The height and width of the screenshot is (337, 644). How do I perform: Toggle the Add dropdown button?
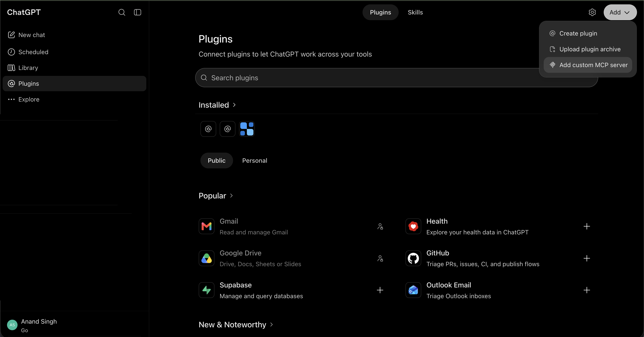click(x=620, y=12)
